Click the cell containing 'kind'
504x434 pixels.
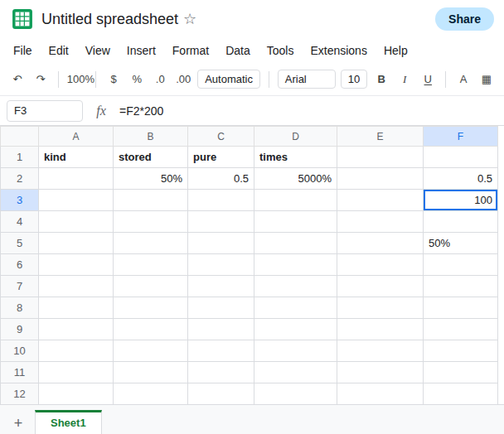[76, 157]
